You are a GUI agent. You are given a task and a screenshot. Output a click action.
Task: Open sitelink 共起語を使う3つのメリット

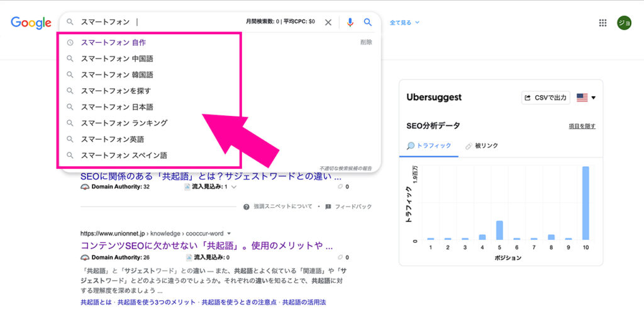point(157,302)
